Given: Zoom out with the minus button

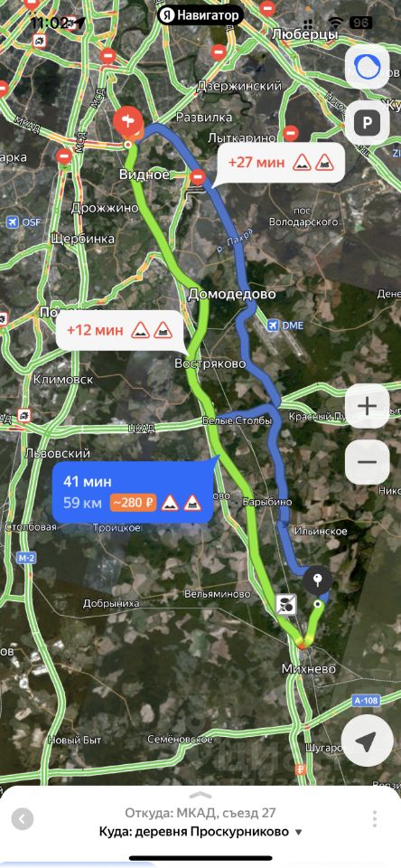Looking at the screenshot, I should (x=367, y=462).
